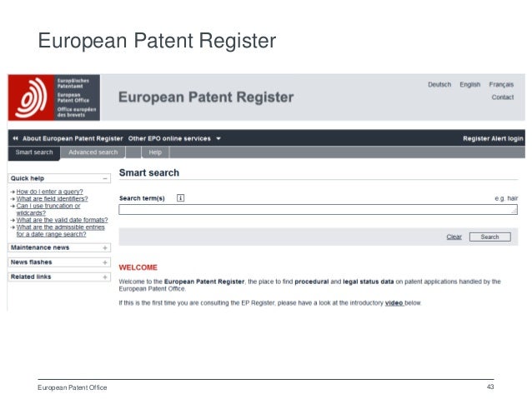Open the introductory video link

pos(394,302)
